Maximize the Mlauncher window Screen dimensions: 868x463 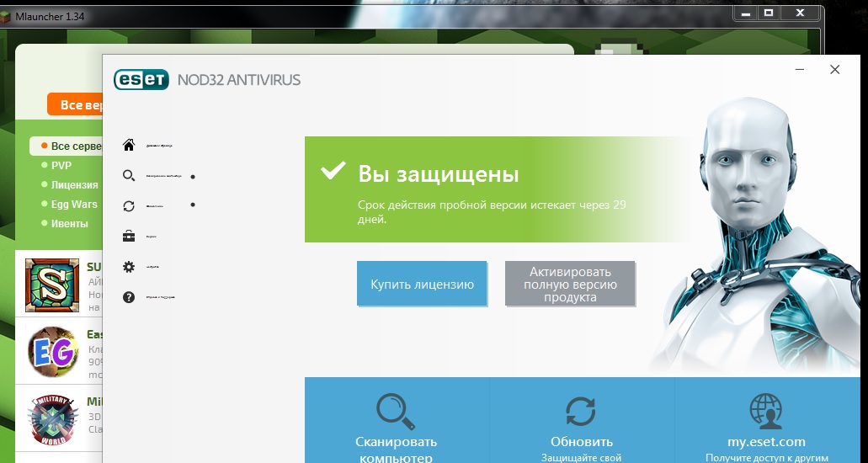point(769,13)
